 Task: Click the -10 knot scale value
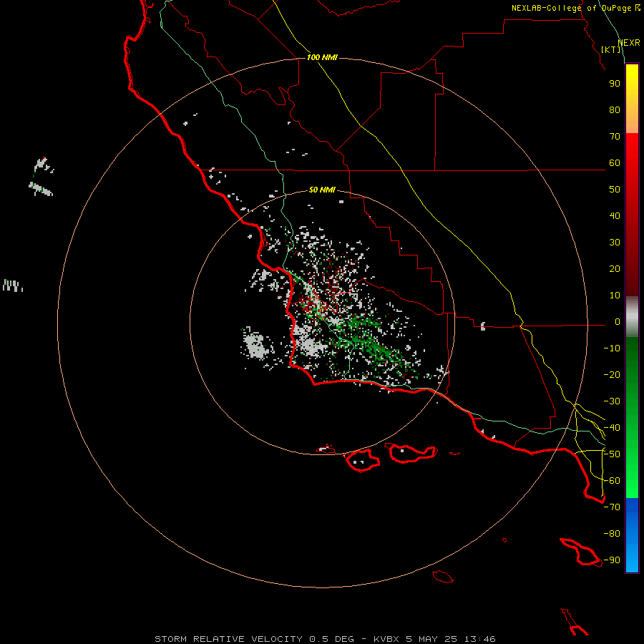point(612,348)
